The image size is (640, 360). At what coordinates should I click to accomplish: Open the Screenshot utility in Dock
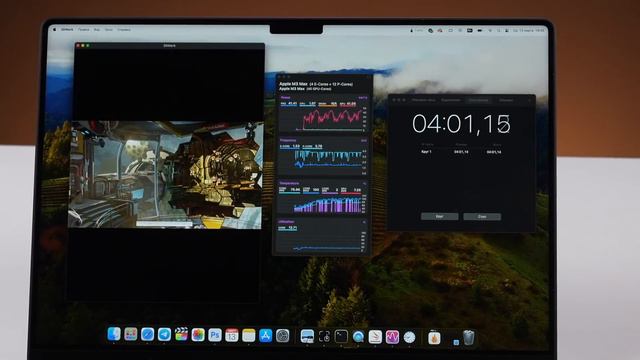[x=324, y=336]
